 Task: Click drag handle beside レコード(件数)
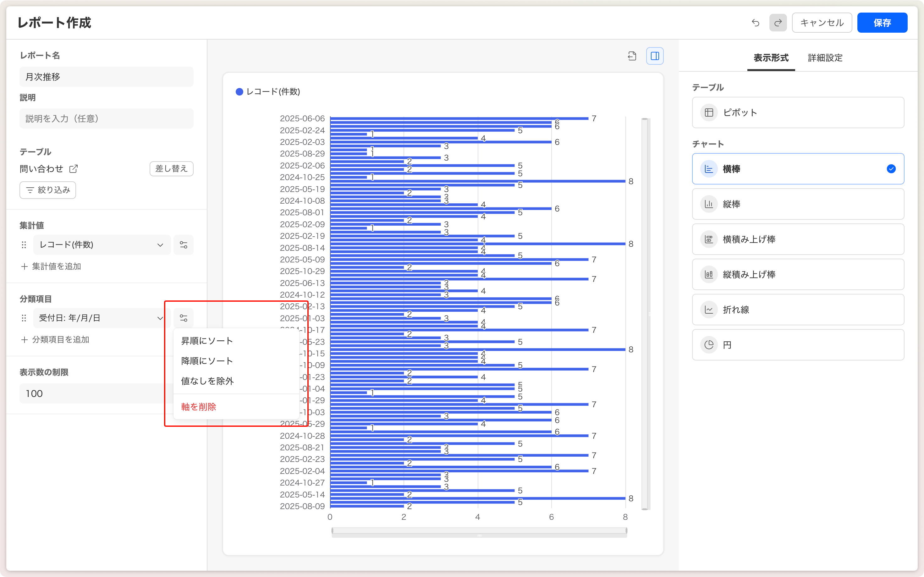pyautogui.click(x=24, y=245)
